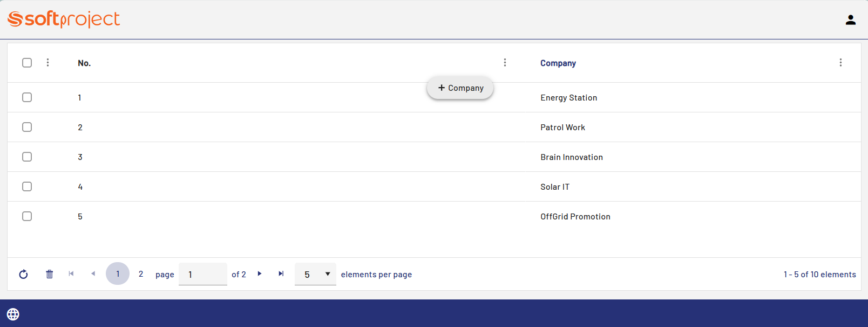The image size is (868, 327).
Task: Tick the OffGrid Promotion row checkbox
Action: 27,216
